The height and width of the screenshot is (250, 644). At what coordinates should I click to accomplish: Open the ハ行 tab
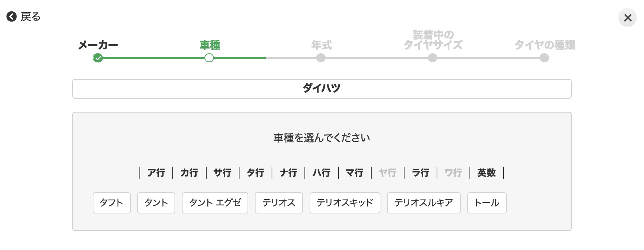pyautogui.click(x=321, y=173)
